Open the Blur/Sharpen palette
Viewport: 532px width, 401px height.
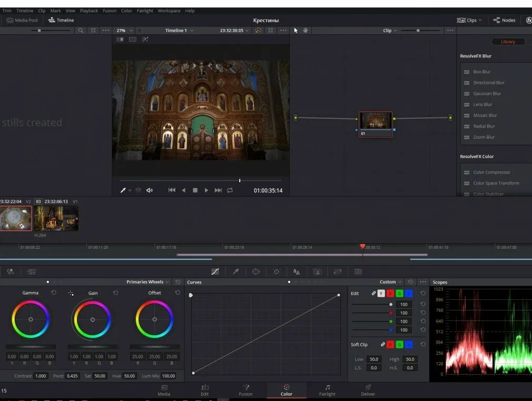pyautogui.click(x=297, y=271)
